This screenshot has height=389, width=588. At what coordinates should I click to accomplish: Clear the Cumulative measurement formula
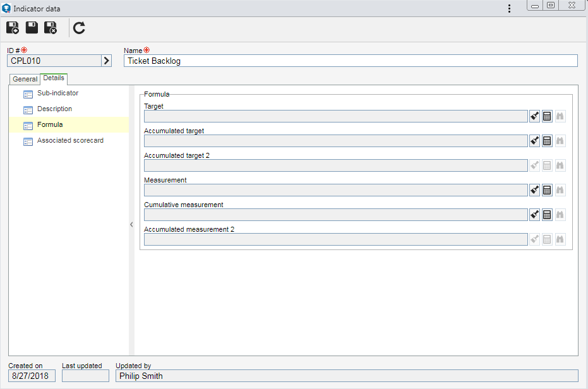[x=534, y=215]
